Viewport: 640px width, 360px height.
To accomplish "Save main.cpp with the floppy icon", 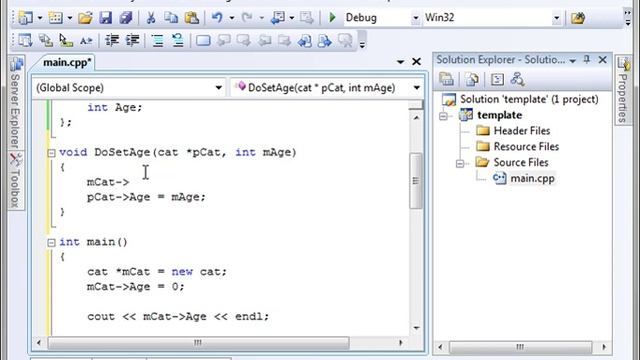I will [x=105, y=18].
